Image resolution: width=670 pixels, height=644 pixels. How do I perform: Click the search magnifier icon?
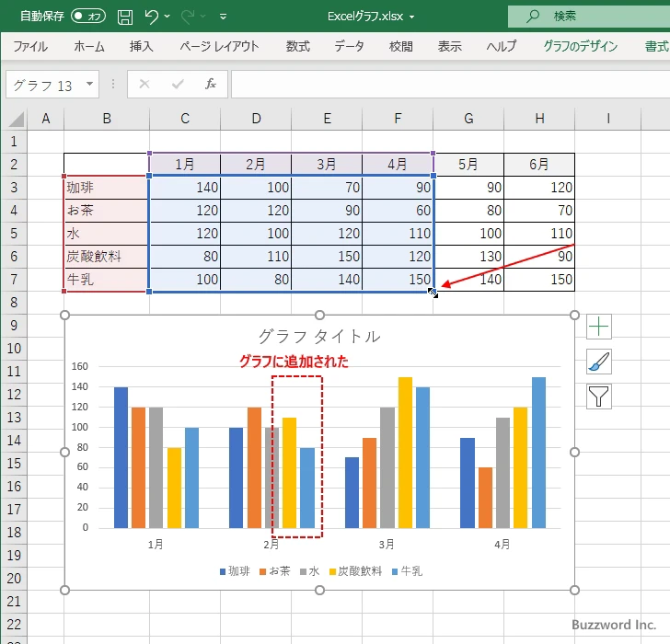[x=532, y=17]
